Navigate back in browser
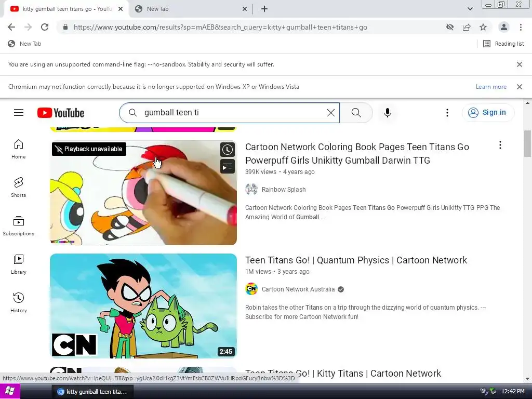The height and width of the screenshot is (399, 532). pyautogui.click(x=11, y=27)
